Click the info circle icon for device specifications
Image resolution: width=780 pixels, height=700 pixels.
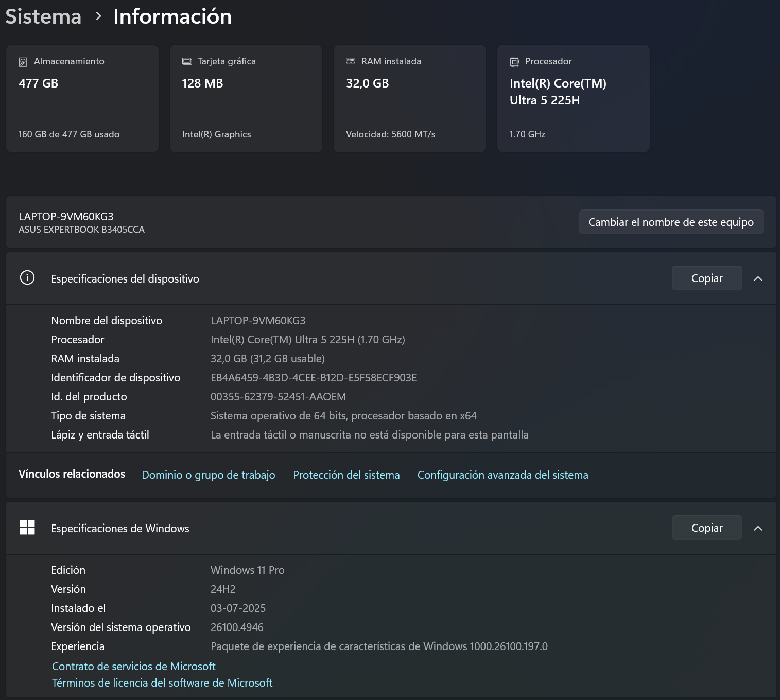click(x=27, y=278)
